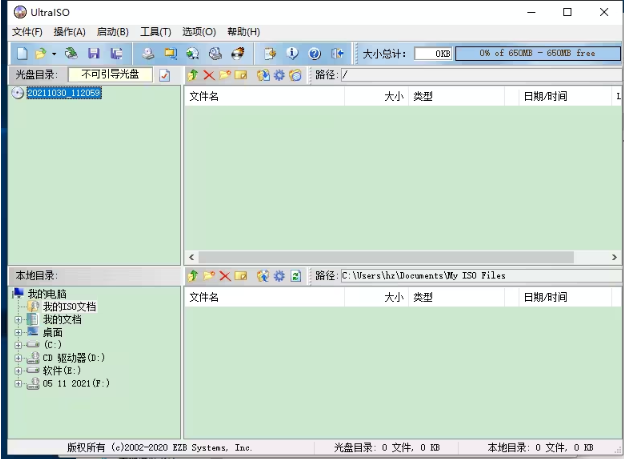This screenshot has width=624, height=459.
Task: Sort disc file list by 日期/时间 column
Action: (x=565, y=96)
